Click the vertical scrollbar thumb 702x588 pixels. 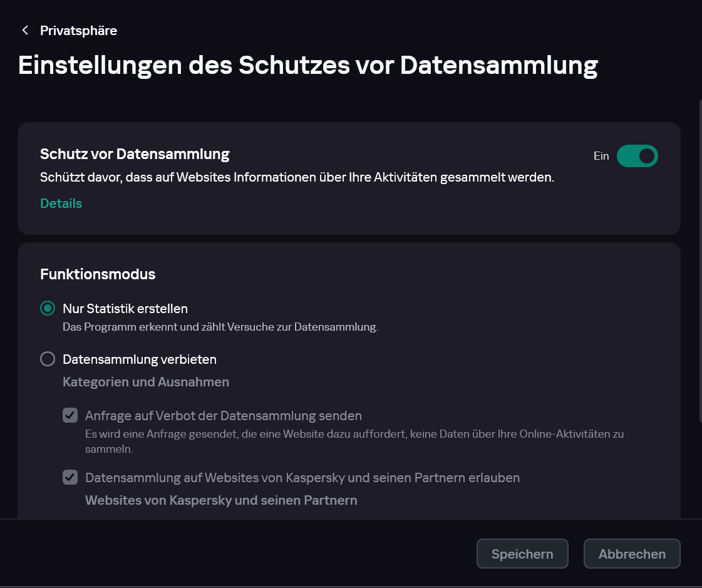(699, 260)
